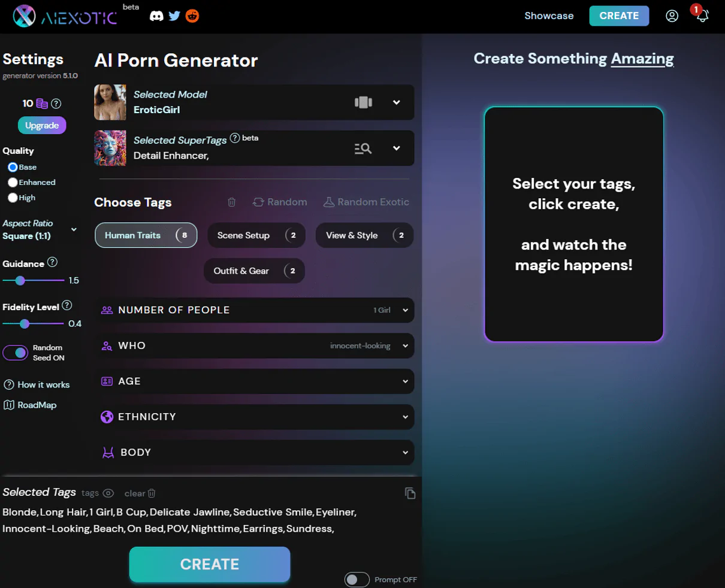
Task: Open the Aspect Ratio dropdown
Action: (40, 230)
